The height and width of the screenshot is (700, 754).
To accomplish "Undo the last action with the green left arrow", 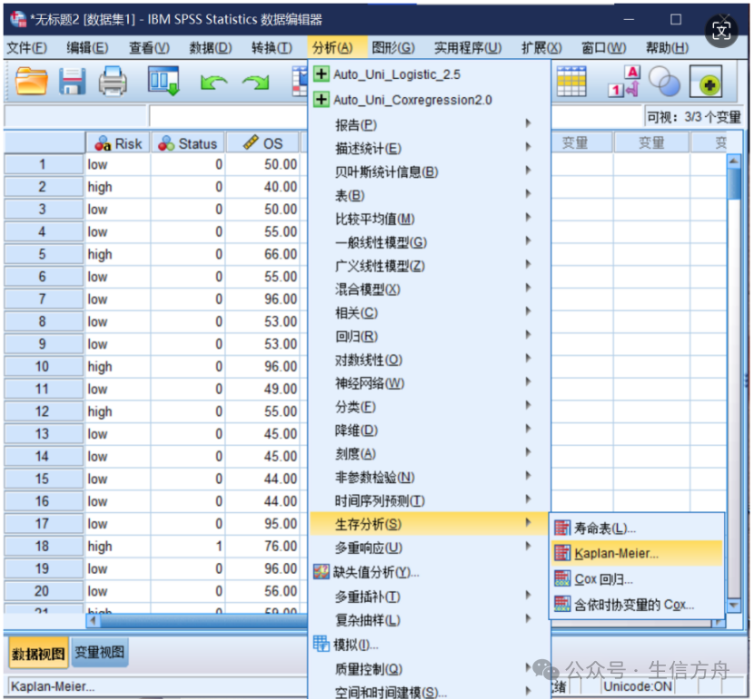I will (213, 83).
